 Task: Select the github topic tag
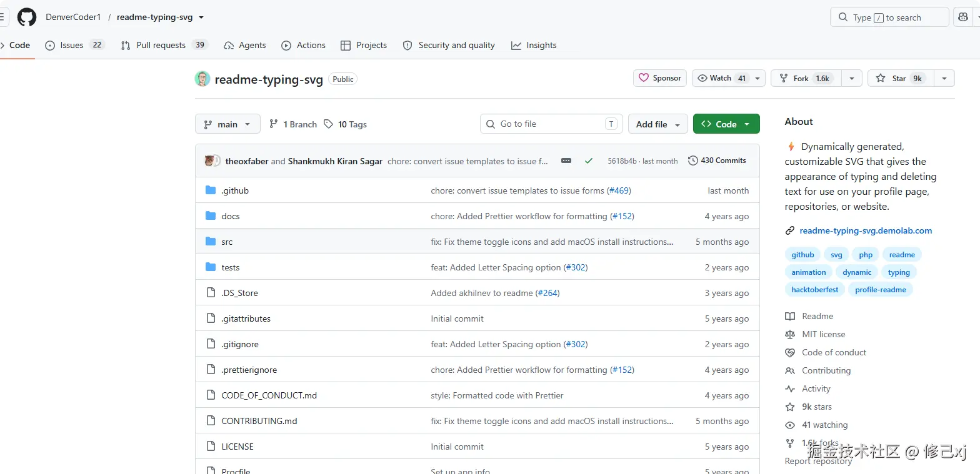click(802, 255)
